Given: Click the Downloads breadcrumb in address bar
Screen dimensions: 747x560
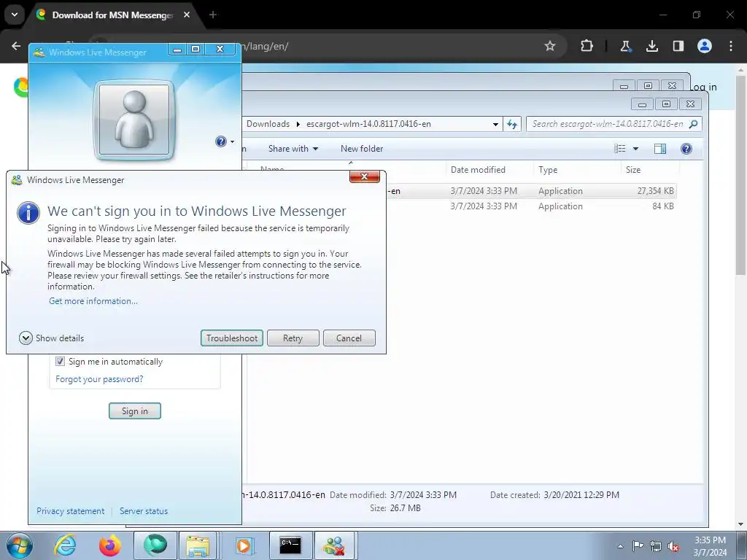Looking at the screenshot, I should click(268, 124).
